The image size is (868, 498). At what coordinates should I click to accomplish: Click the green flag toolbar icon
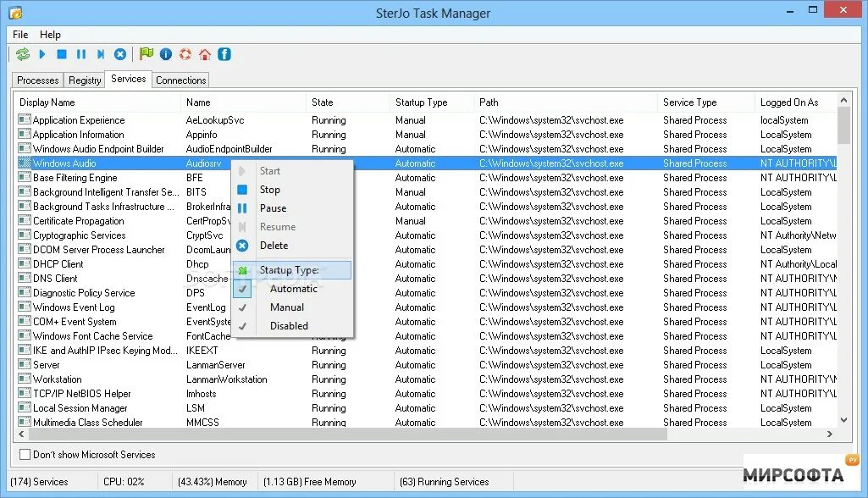tap(147, 53)
